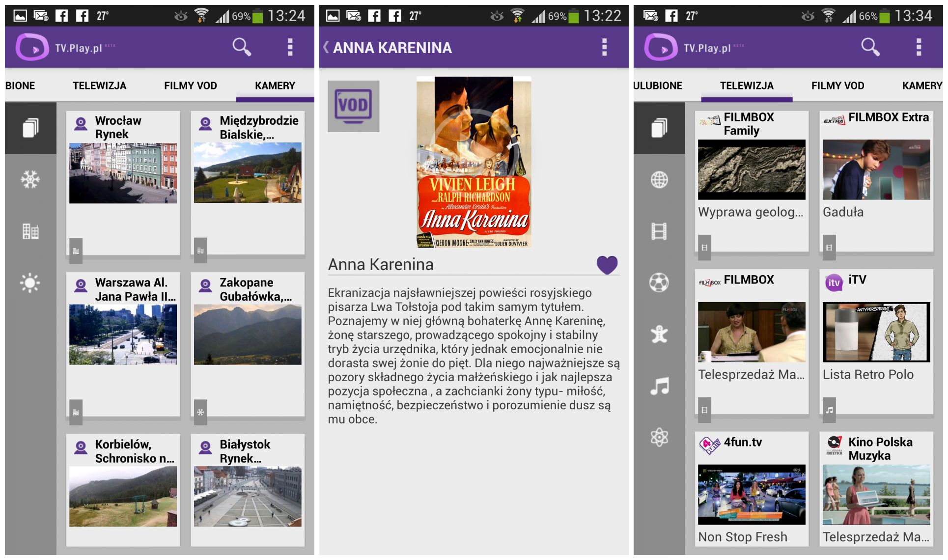Screen dimensions: 948x560
Task: Select the music note category in right sidebar
Action: point(659,386)
